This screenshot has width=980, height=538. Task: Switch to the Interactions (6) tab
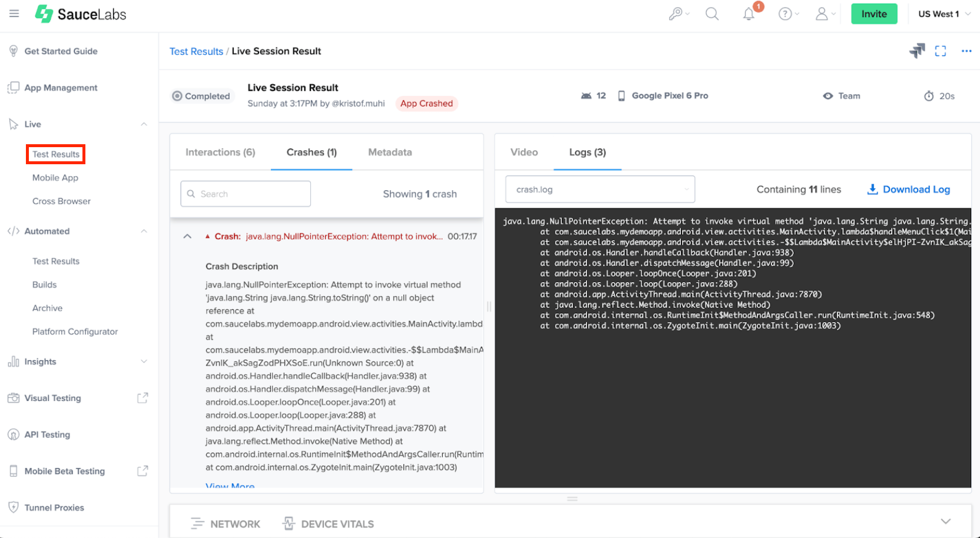[x=220, y=152]
